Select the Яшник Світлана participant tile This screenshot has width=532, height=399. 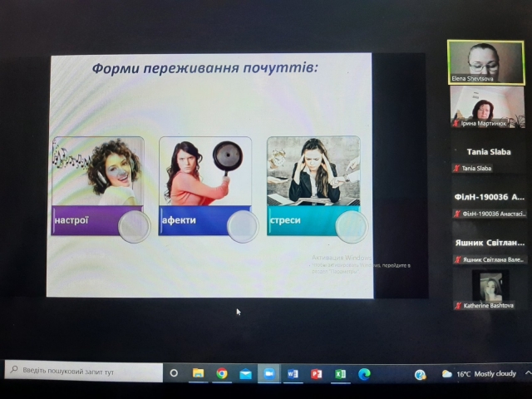(490, 243)
